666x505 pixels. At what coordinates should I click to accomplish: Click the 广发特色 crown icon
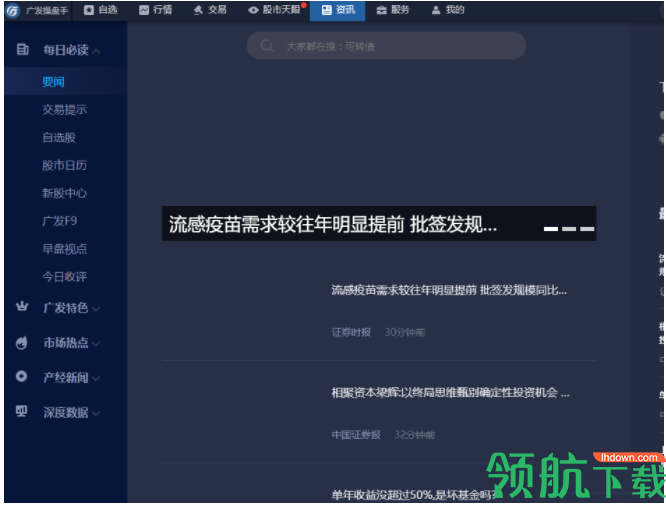22,306
